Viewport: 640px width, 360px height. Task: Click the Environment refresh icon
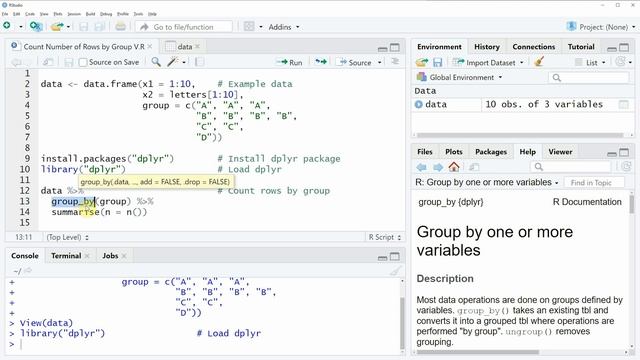coord(620,62)
